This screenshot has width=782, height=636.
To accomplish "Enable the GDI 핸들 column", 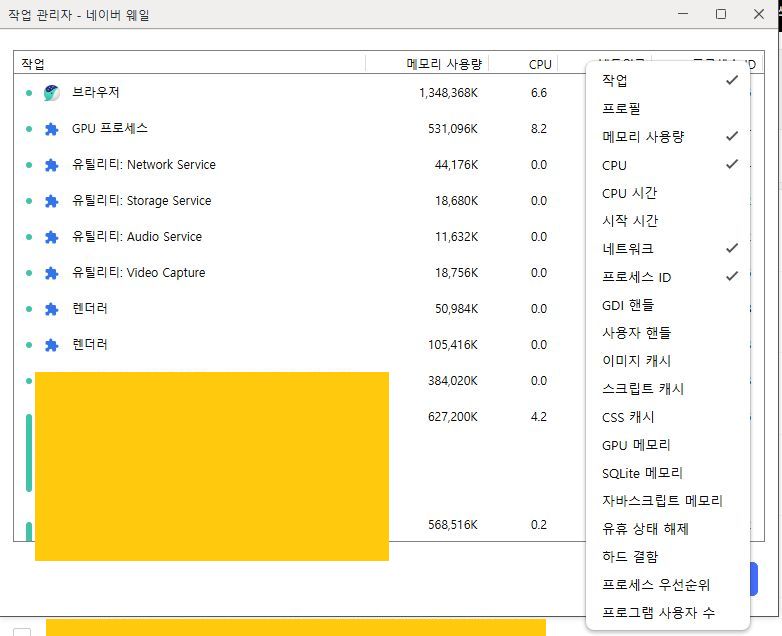I will click(668, 304).
